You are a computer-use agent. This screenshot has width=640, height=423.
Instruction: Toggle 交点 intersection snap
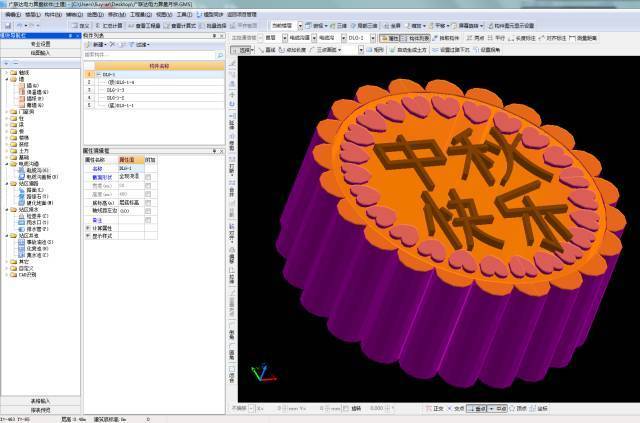456,408
